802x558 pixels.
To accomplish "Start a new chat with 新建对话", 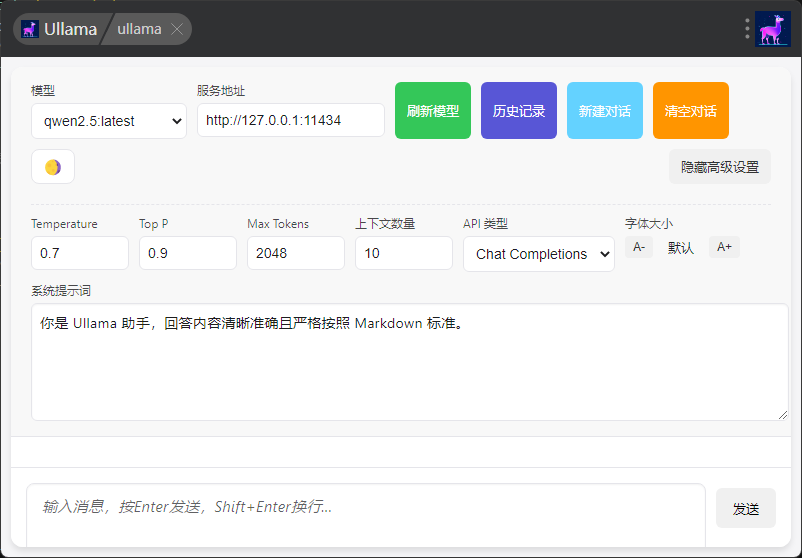I will click(605, 110).
